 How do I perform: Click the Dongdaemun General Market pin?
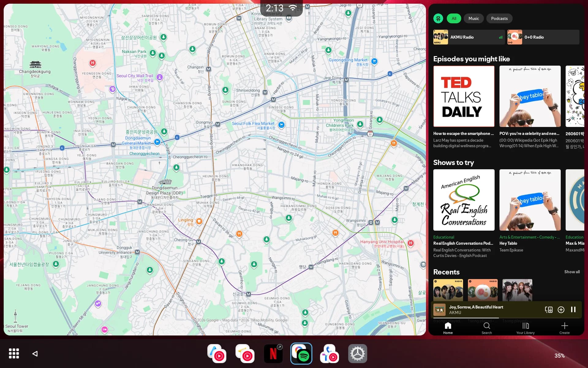pyautogui.click(x=157, y=142)
